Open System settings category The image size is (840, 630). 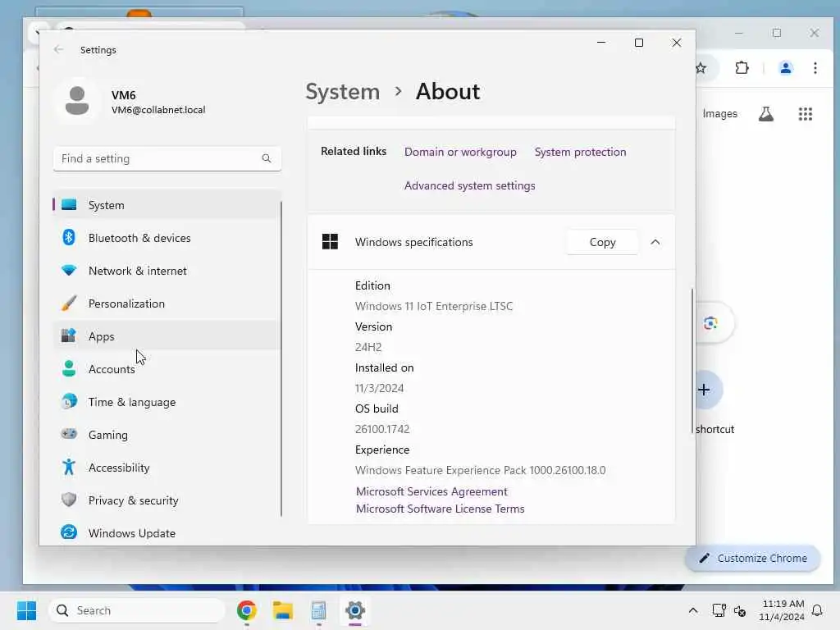[167, 205]
